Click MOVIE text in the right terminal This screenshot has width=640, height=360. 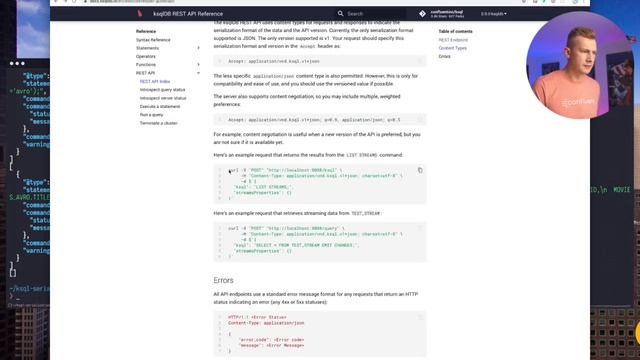point(621,190)
